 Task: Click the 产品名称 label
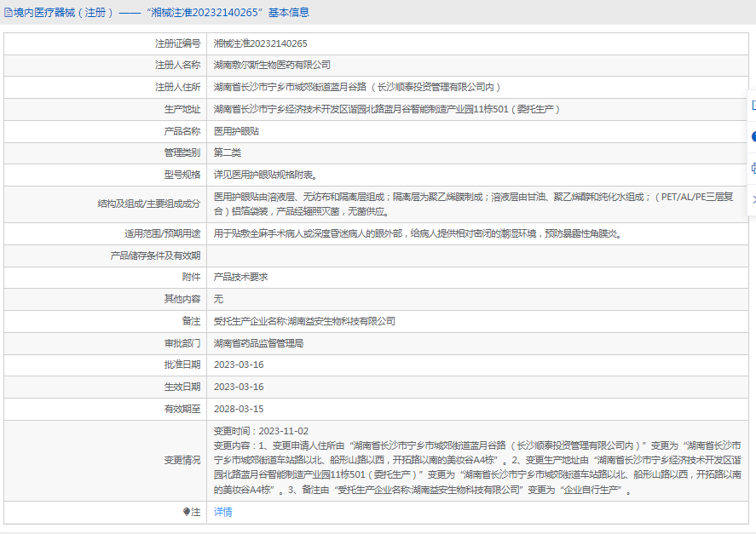pos(182,131)
